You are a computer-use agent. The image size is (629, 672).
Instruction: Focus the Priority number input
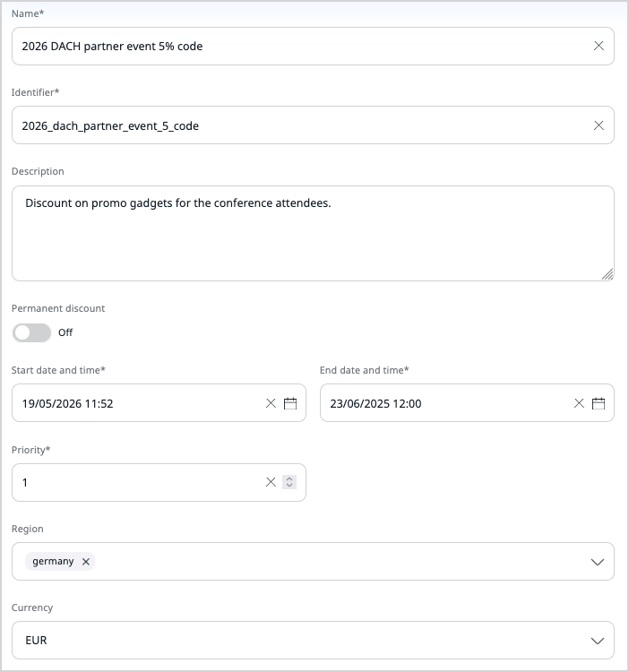click(134, 482)
